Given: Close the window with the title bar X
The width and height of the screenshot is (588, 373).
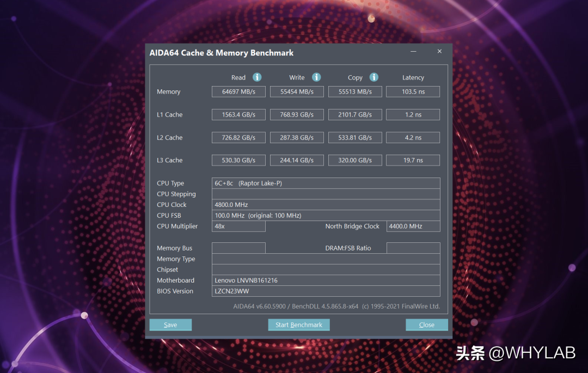Looking at the screenshot, I should coord(439,51).
